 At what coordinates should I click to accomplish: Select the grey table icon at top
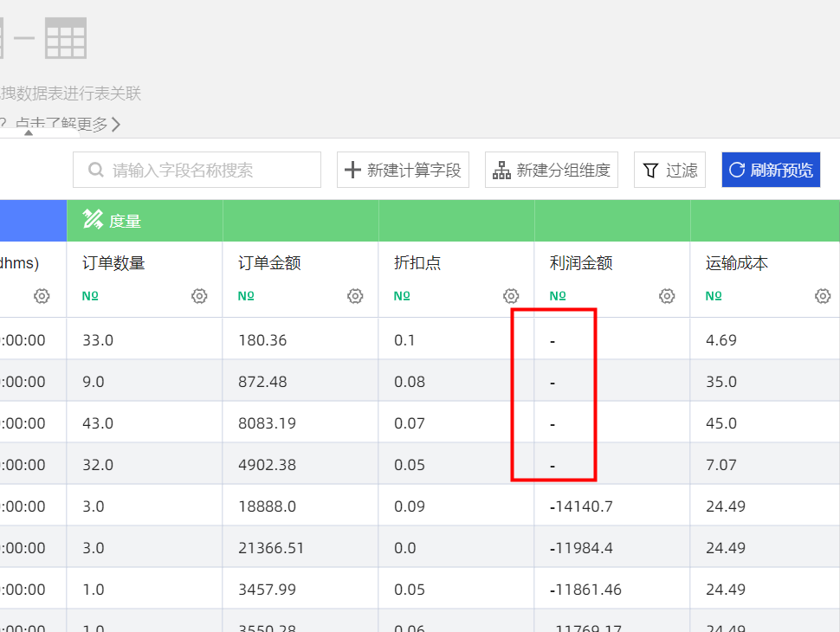(x=66, y=38)
